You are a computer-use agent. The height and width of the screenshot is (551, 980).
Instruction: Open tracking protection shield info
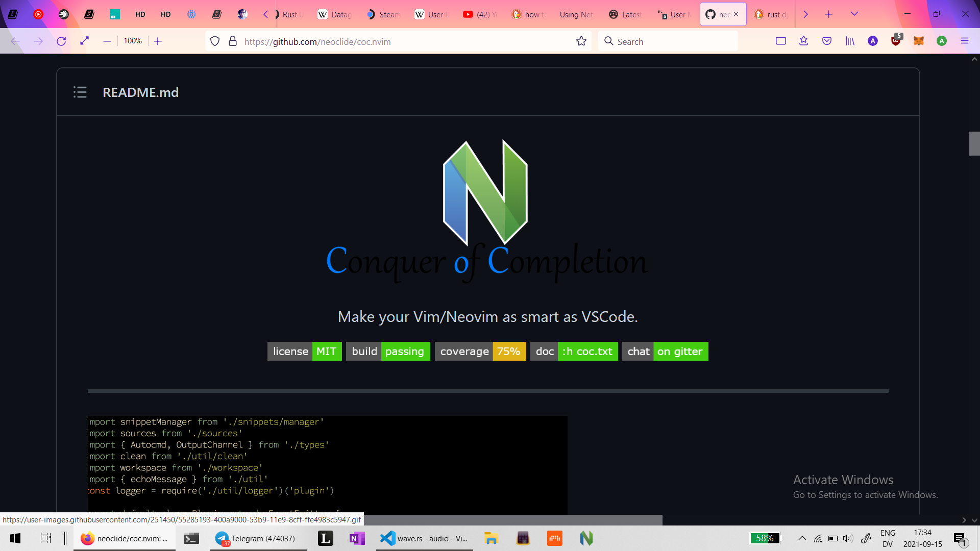click(215, 41)
